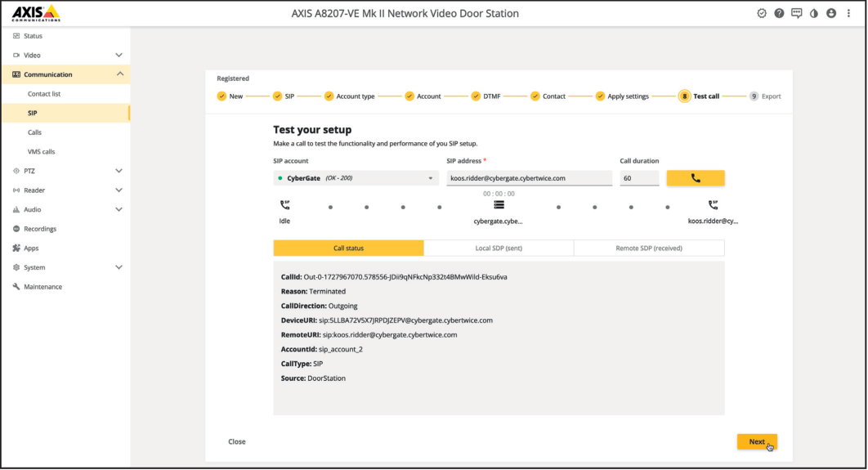Expand the Reader menu chevron

[x=119, y=190]
